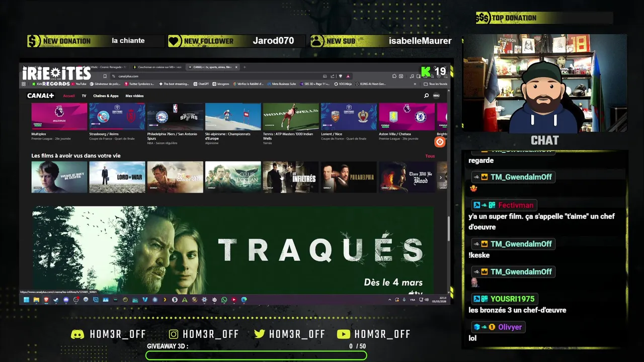Image resolution: width=644 pixels, height=362 pixels.
Task: Open Philadelphia 76ers / San Antonio Spurs thumbnail
Action: 175,117
